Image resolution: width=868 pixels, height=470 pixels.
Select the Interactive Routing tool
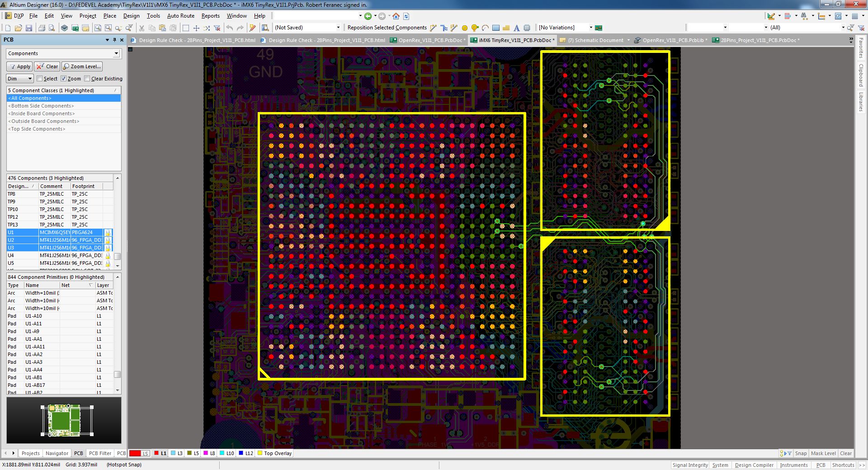[433, 28]
